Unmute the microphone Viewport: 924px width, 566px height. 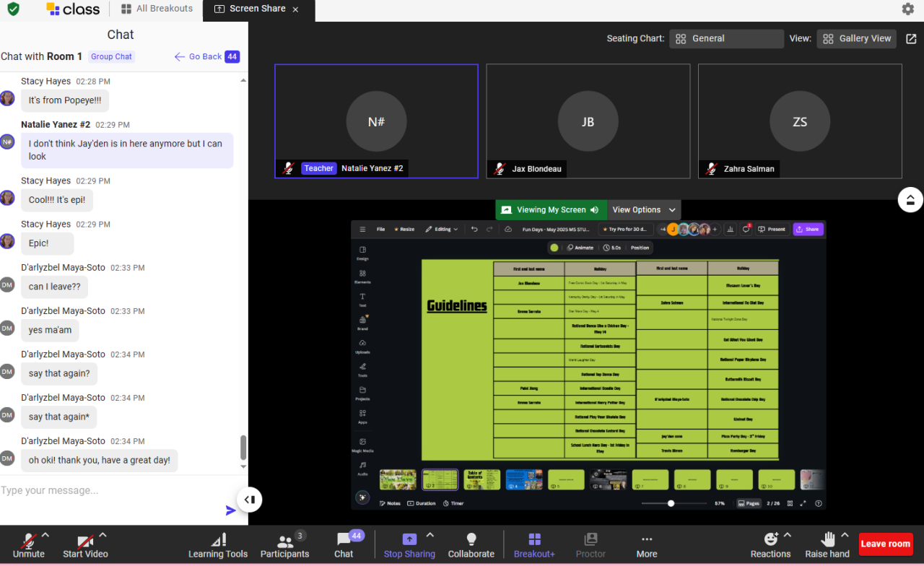tap(28, 545)
